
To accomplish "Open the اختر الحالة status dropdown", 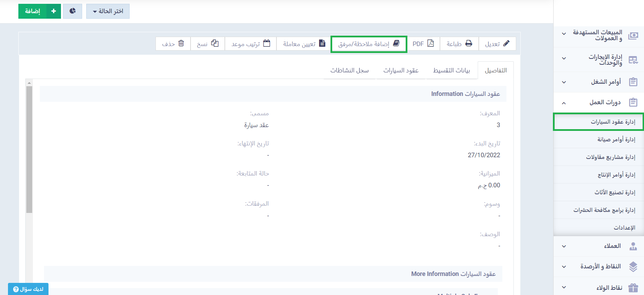I will click(108, 11).
